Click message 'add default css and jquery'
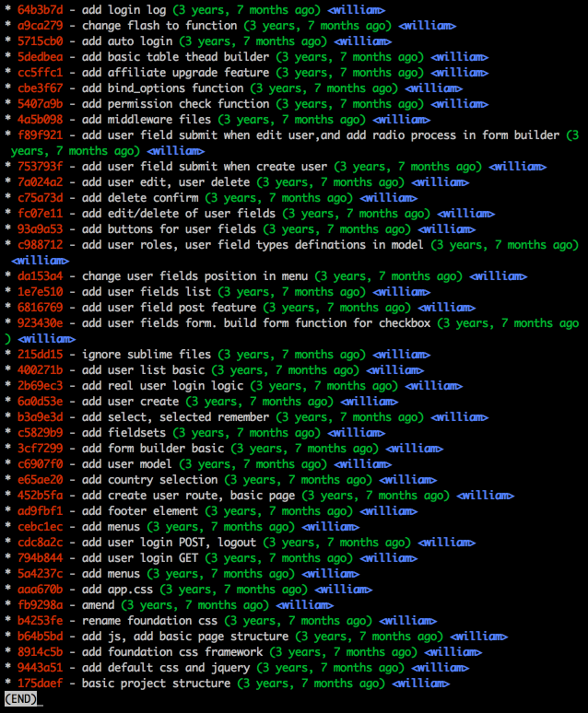Viewport: 588px width, 713px height. pos(166,668)
